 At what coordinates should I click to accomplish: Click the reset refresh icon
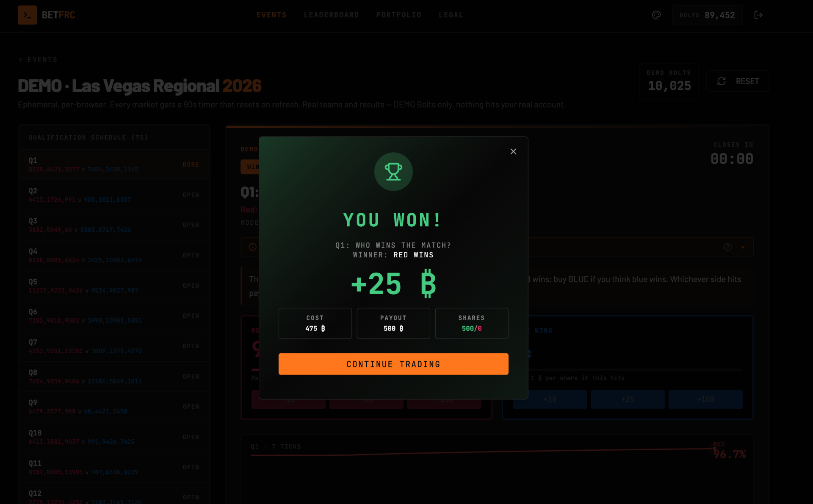tap(722, 81)
